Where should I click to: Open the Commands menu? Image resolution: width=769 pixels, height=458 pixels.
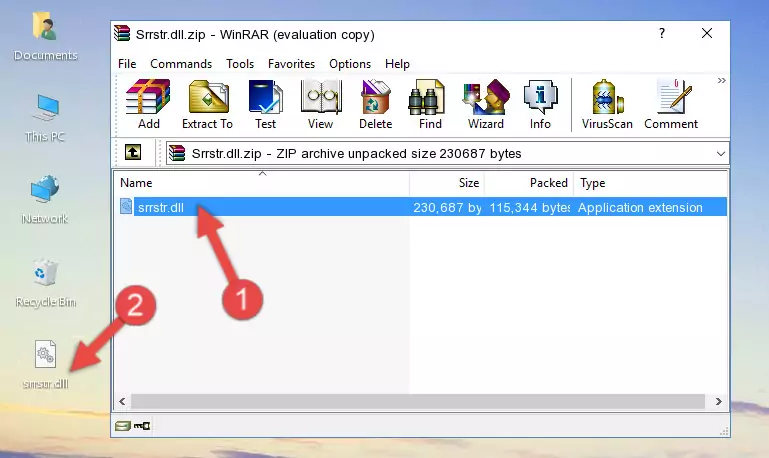point(181,64)
